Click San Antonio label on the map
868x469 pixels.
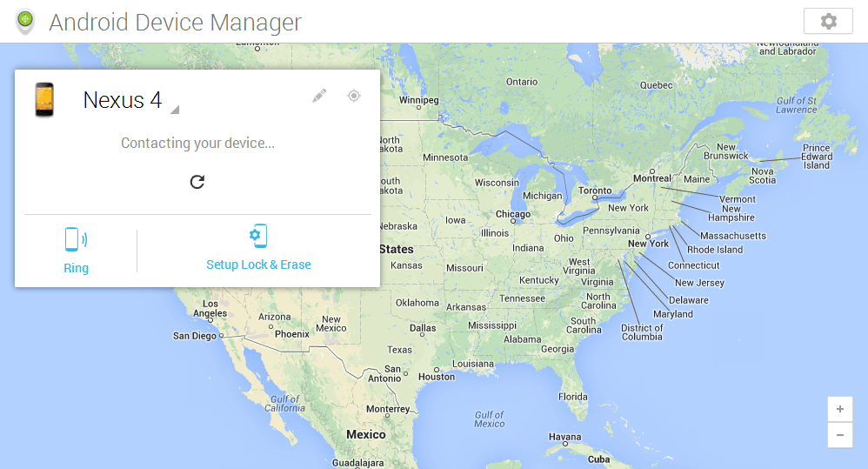tap(384, 374)
